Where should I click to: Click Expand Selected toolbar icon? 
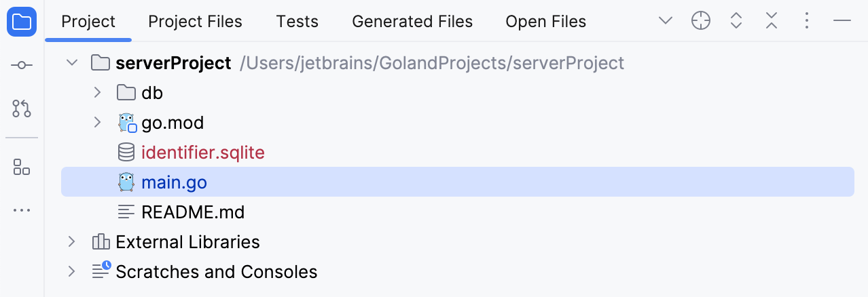pos(736,22)
